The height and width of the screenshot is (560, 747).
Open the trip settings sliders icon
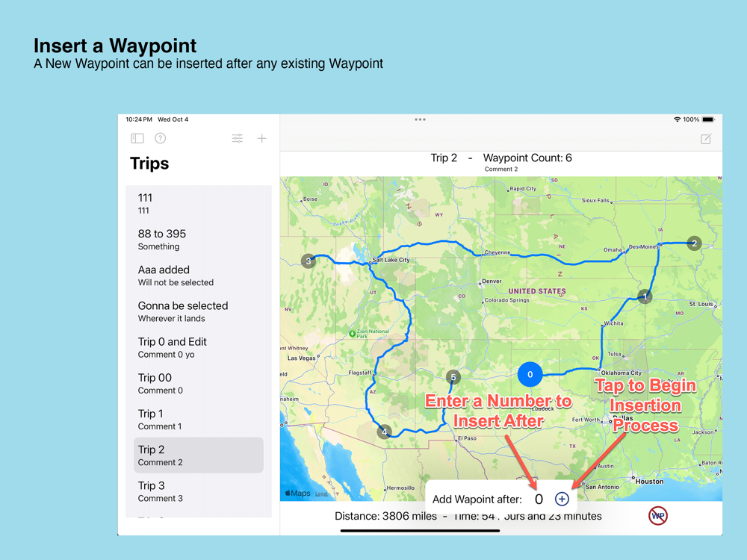tap(238, 138)
